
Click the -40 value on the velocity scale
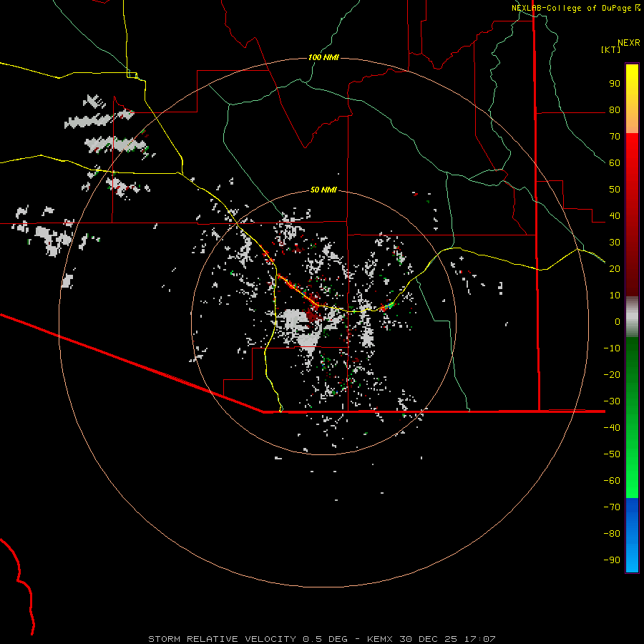(x=612, y=428)
